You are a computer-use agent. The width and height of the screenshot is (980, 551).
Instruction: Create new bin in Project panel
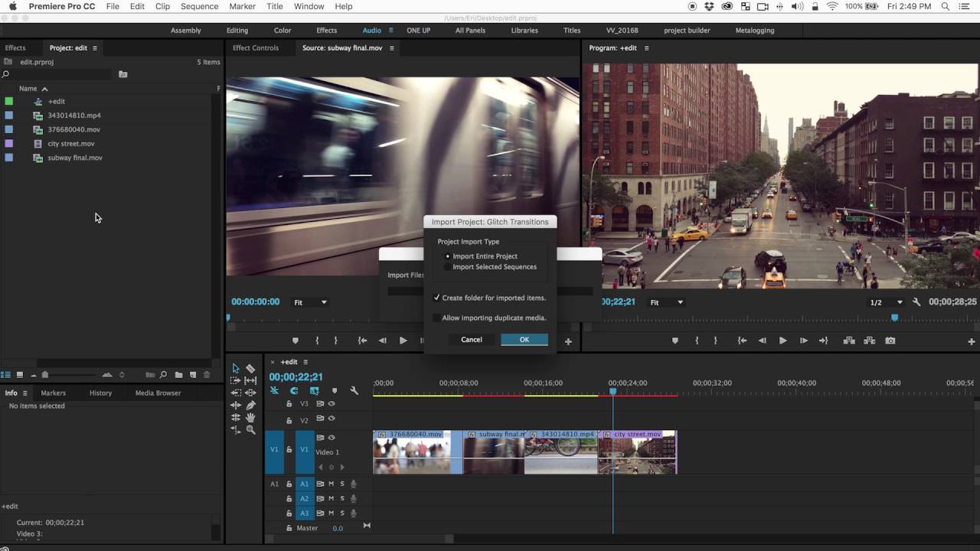pos(178,375)
